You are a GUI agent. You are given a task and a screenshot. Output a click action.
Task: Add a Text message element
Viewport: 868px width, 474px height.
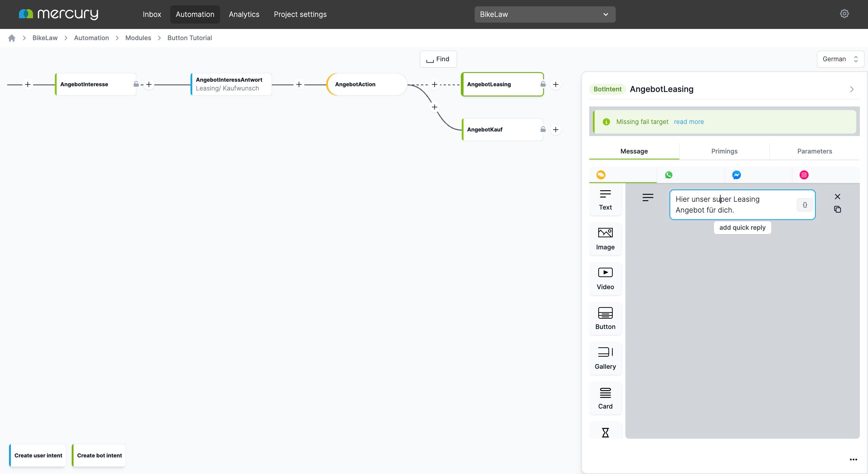[x=605, y=200]
